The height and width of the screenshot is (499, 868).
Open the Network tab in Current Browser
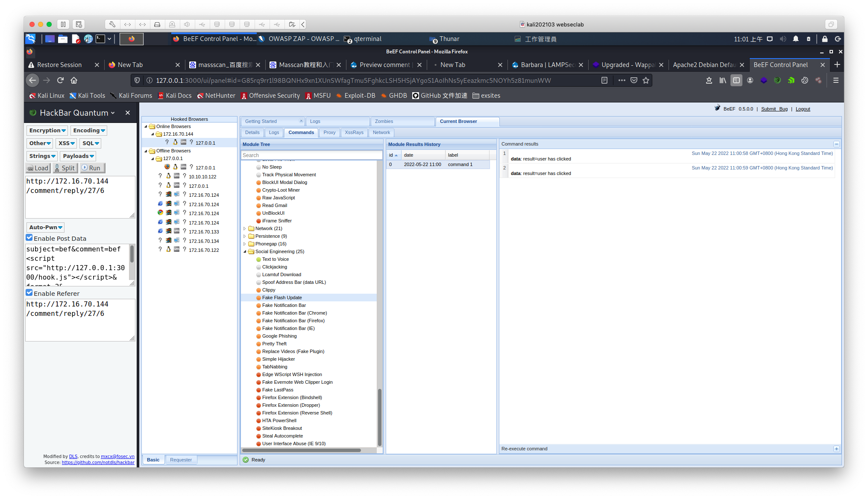(381, 133)
